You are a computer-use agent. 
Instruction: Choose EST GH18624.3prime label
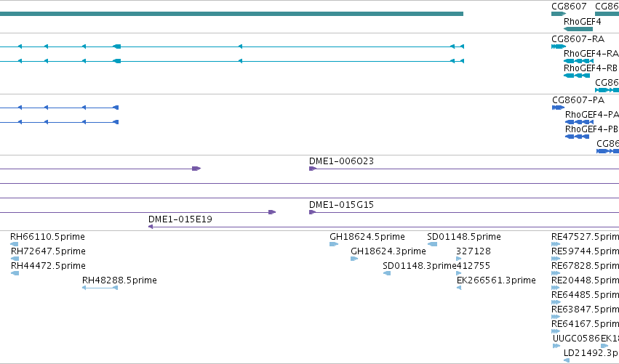click(x=388, y=251)
